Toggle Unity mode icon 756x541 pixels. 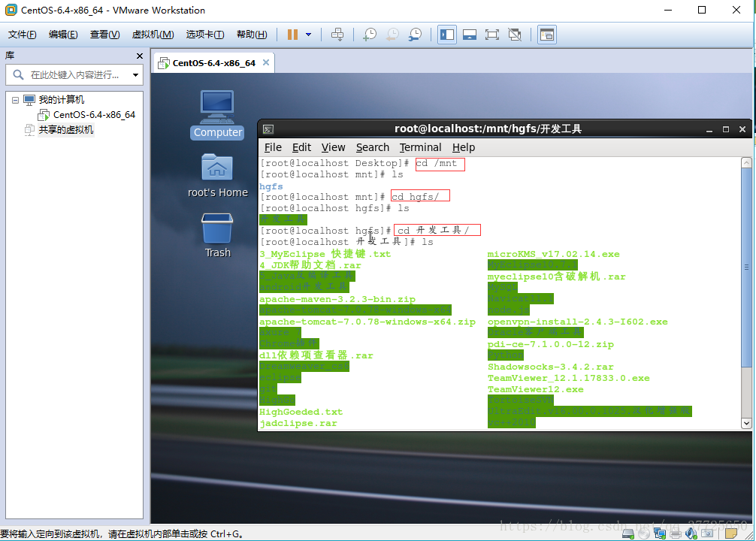click(515, 35)
